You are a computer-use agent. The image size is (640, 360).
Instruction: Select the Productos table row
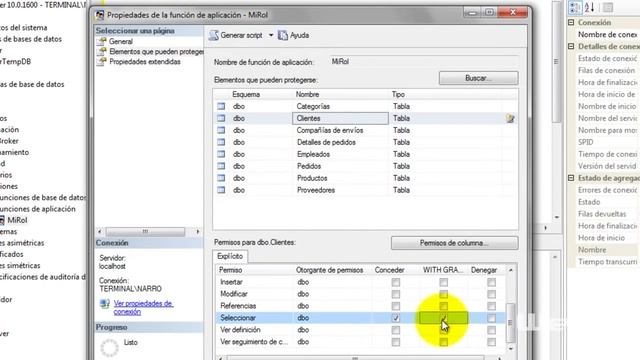pyautogui.click(x=365, y=178)
